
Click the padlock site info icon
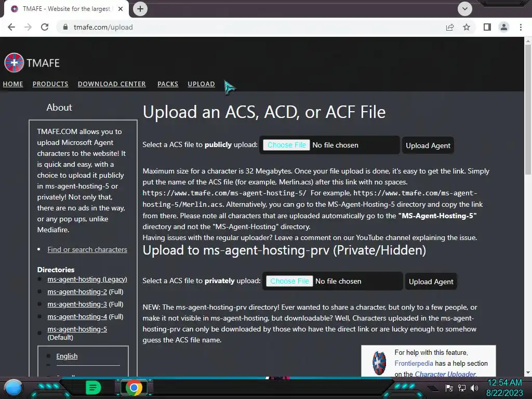[65, 27]
